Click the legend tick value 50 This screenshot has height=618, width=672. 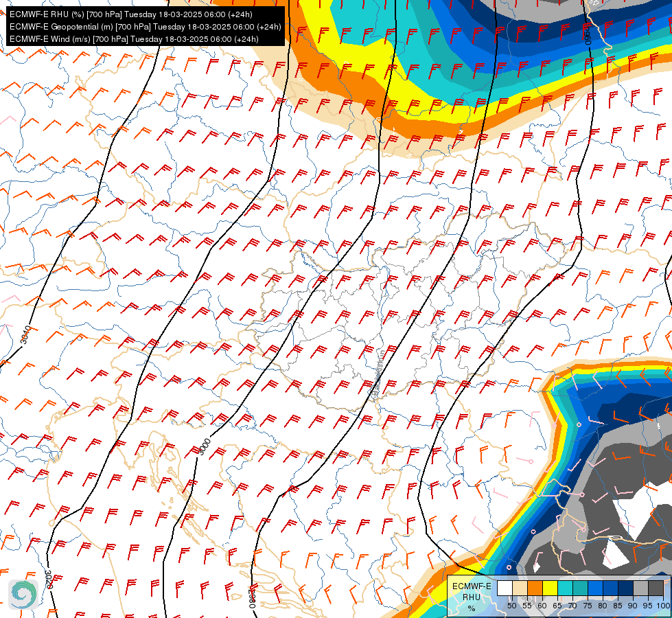[x=511, y=606]
